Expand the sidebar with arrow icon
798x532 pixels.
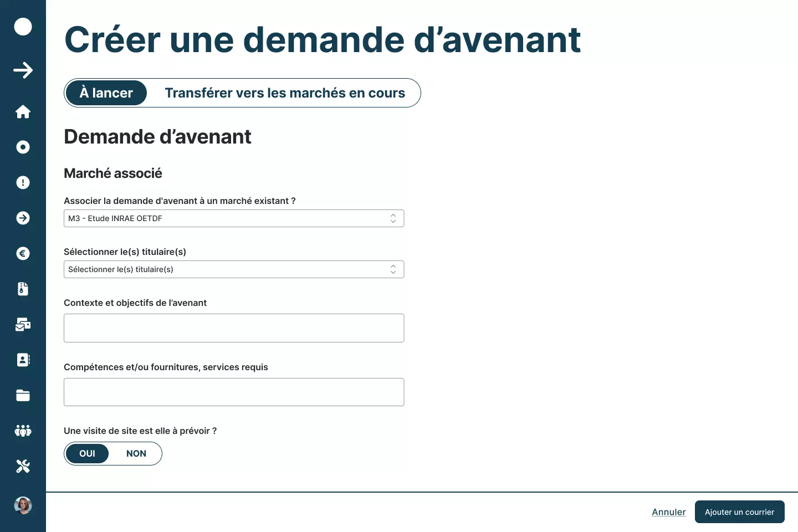click(x=23, y=70)
